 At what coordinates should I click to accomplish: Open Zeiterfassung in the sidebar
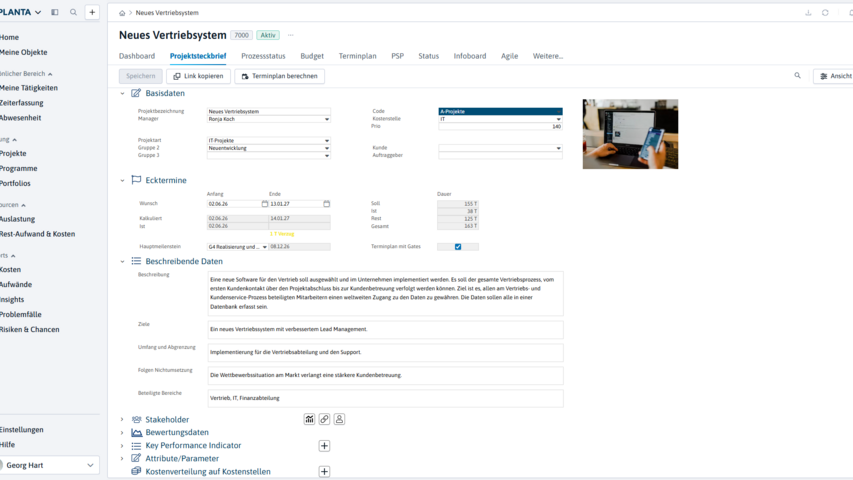tap(22, 102)
